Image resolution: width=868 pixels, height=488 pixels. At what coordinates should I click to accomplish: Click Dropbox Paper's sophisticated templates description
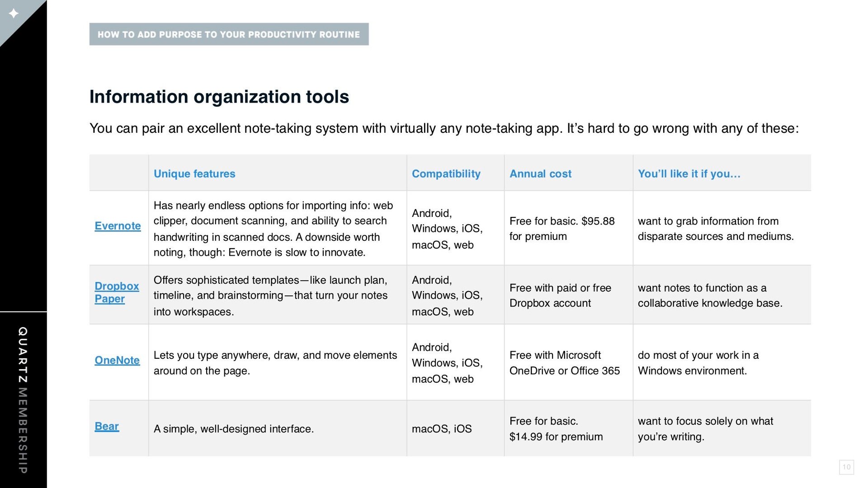271,296
